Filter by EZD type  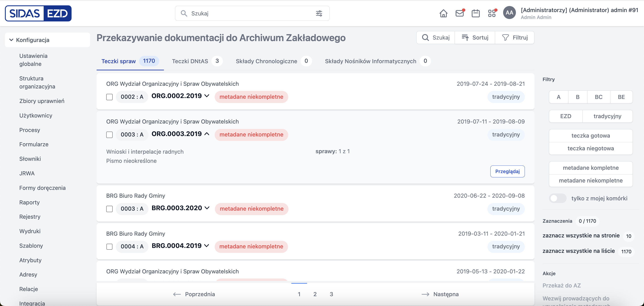tap(566, 116)
